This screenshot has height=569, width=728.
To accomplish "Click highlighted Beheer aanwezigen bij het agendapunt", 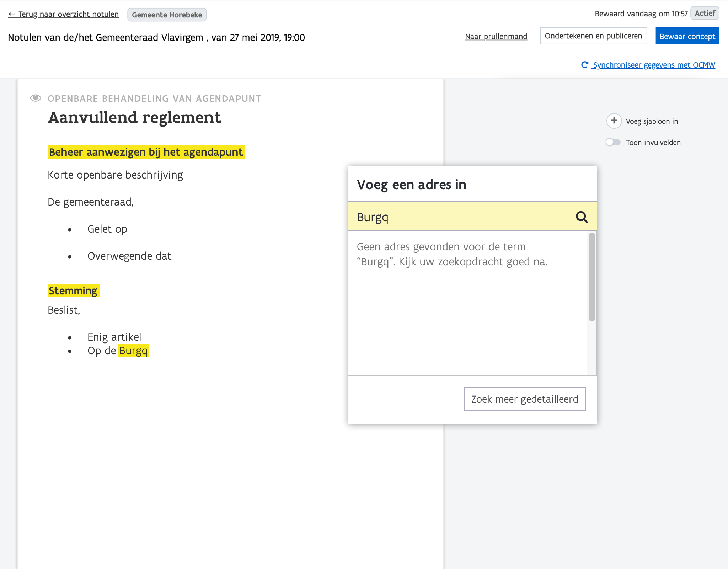I will [x=146, y=152].
